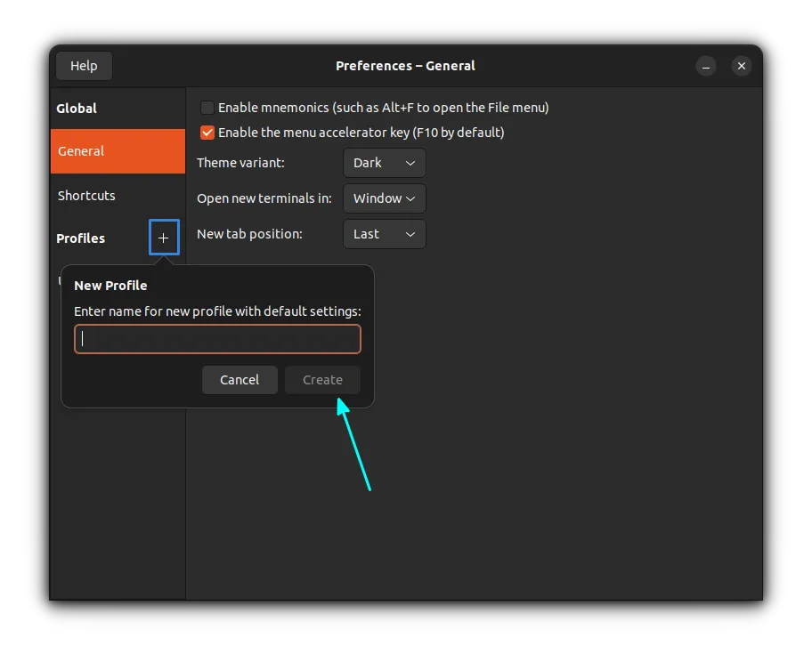Disable the menu accelerator key option
The image size is (812, 654).
pyautogui.click(x=207, y=132)
